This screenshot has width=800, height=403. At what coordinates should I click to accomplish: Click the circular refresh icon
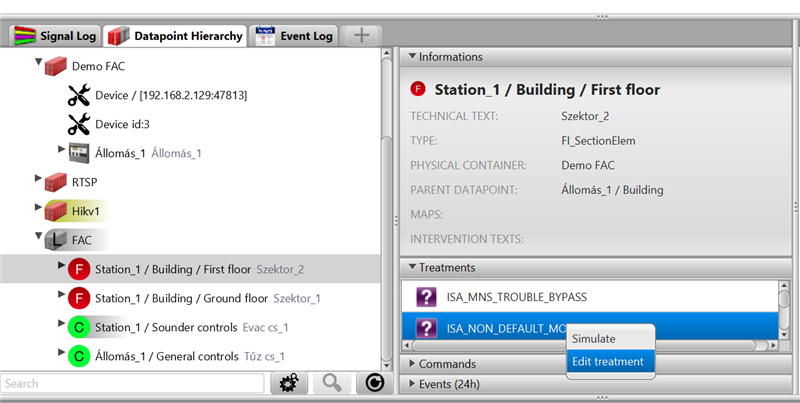point(374,383)
